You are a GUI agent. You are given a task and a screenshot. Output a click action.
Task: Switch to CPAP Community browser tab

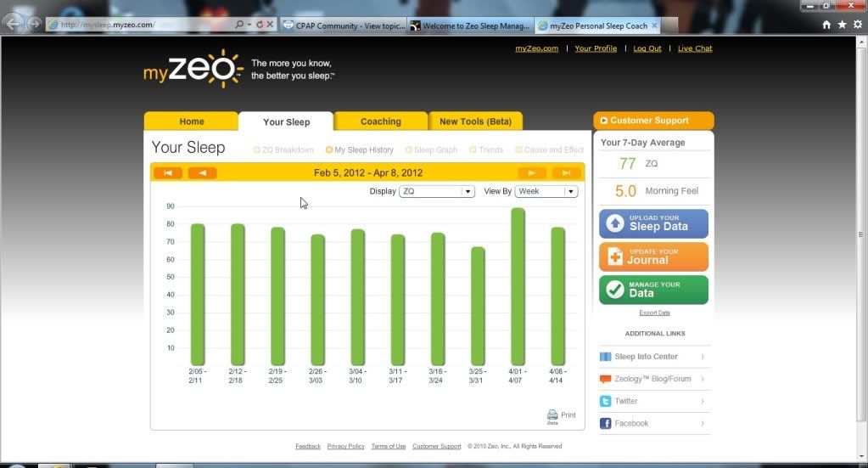pyautogui.click(x=344, y=25)
